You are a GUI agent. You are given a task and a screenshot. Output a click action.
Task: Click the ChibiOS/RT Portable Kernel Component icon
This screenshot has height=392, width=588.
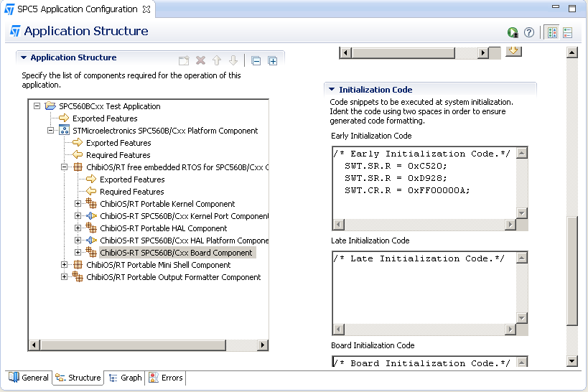[x=91, y=203]
